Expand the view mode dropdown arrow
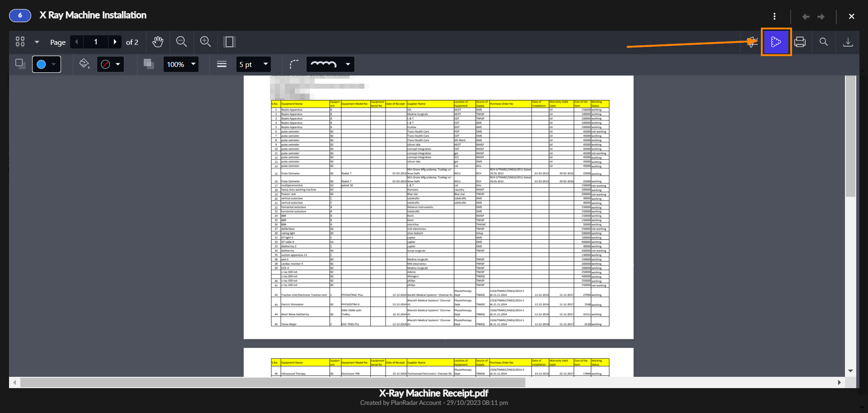 (x=37, y=42)
